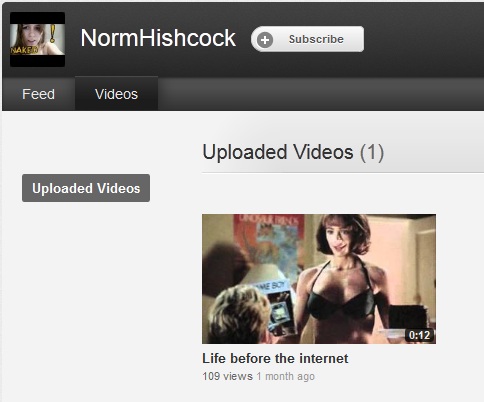The height and width of the screenshot is (402, 484).
Task: Click the Uploaded Videos sidebar button
Action: pyautogui.click(x=86, y=188)
